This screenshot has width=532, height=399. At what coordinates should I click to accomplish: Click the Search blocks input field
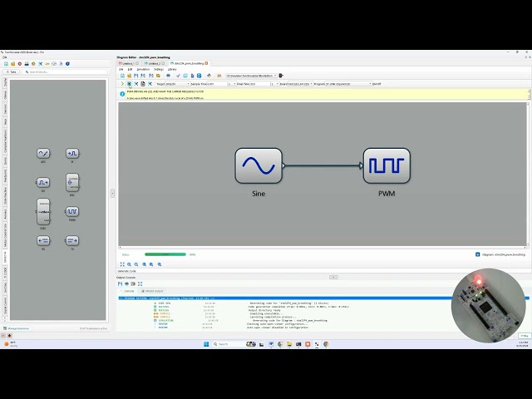click(65, 72)
